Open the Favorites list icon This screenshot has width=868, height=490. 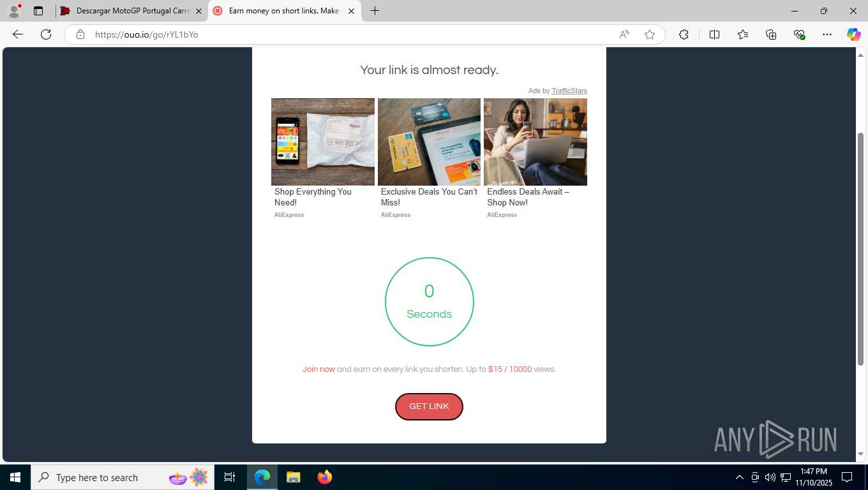pos(743,34)
